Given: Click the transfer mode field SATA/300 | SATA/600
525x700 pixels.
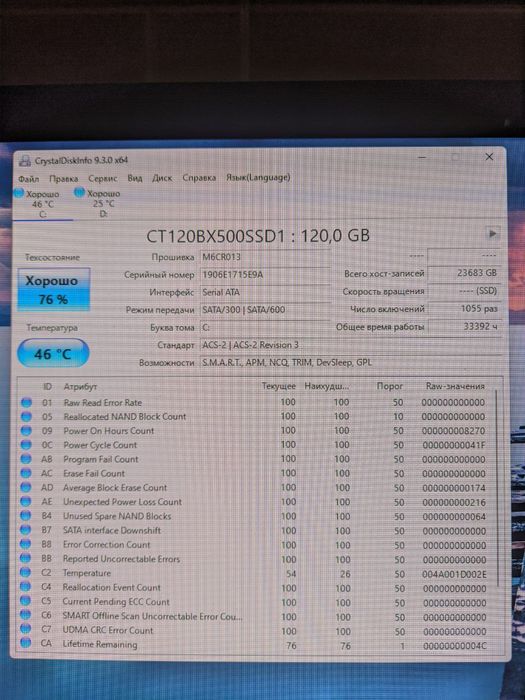Looking at the screenshot, I should coord(265,309).
